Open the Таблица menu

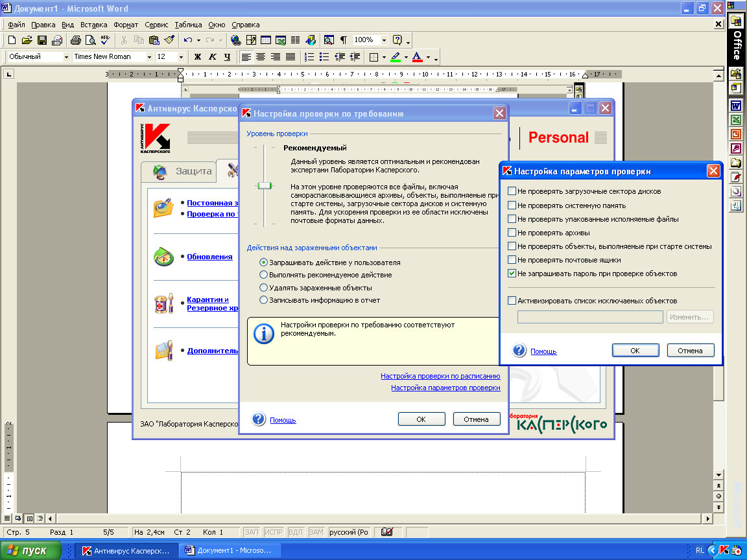pos(188,25)
